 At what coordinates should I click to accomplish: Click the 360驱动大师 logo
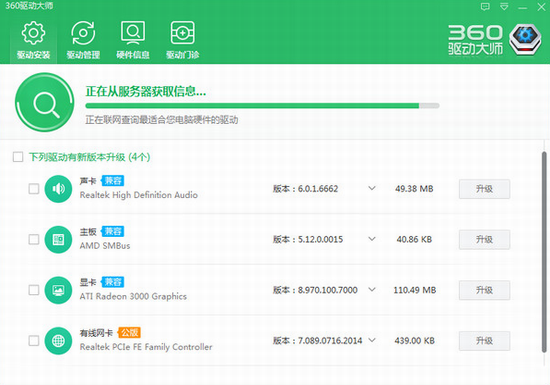[495, 40]
